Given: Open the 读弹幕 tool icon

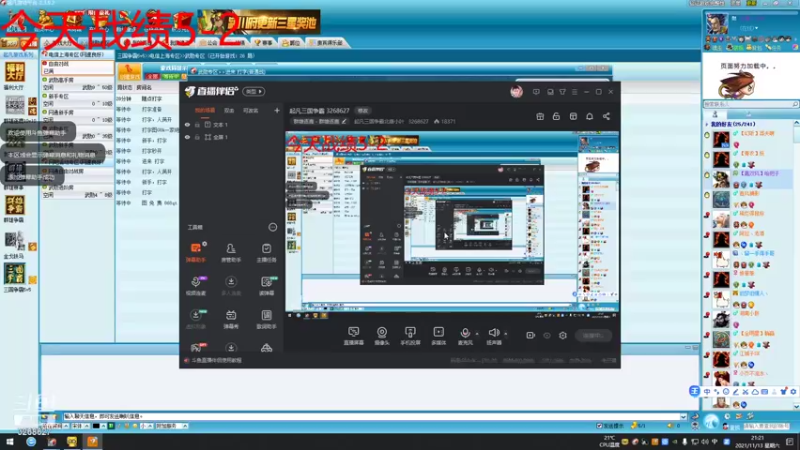Looking at the screenshot, I should [x=266, y=286].
